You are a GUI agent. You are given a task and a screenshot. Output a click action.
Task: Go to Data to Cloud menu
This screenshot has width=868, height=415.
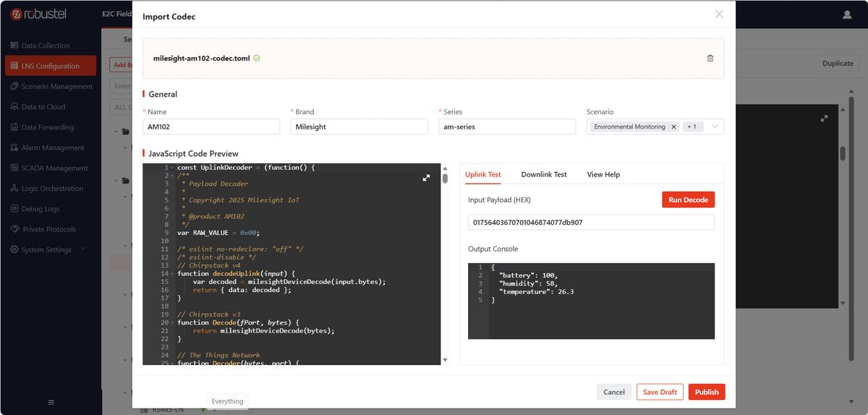[x=50, y=106]
